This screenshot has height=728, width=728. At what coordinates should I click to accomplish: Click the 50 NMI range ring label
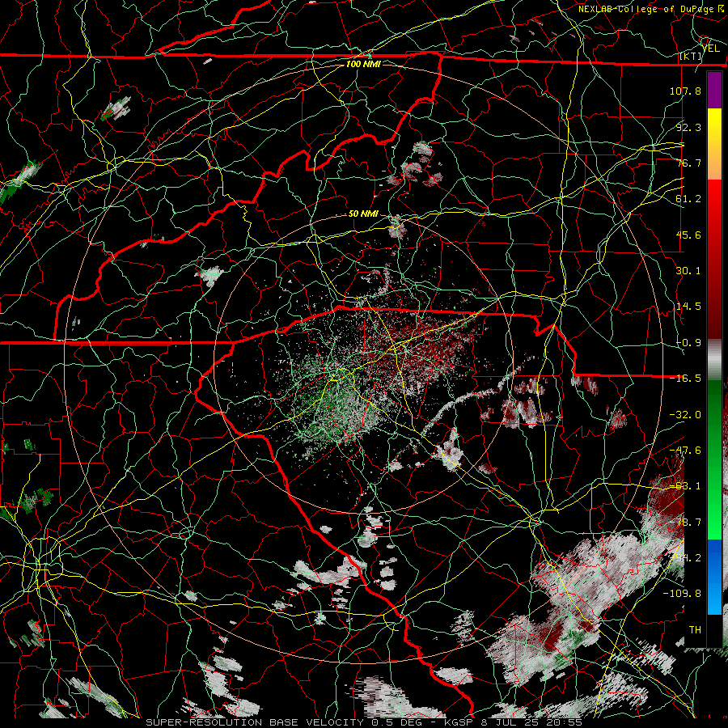click(x=363, y=214)
